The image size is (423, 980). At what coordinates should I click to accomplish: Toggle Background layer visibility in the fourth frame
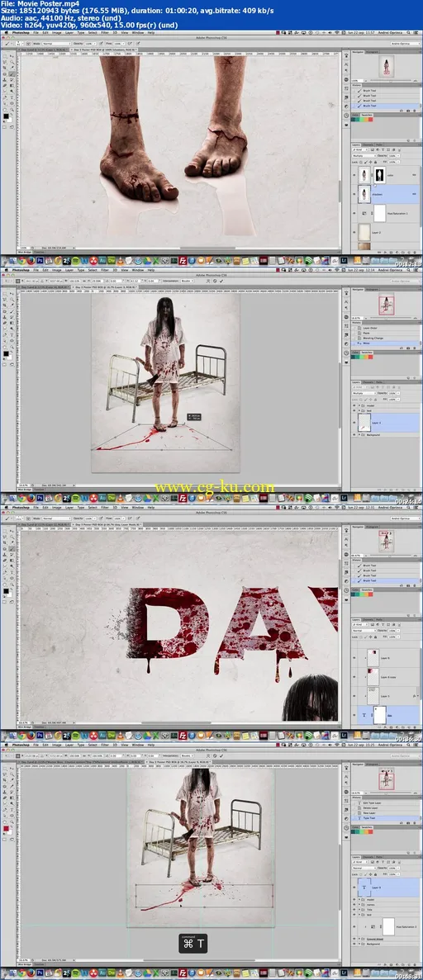pyautogui.click(x=353, y=945)
